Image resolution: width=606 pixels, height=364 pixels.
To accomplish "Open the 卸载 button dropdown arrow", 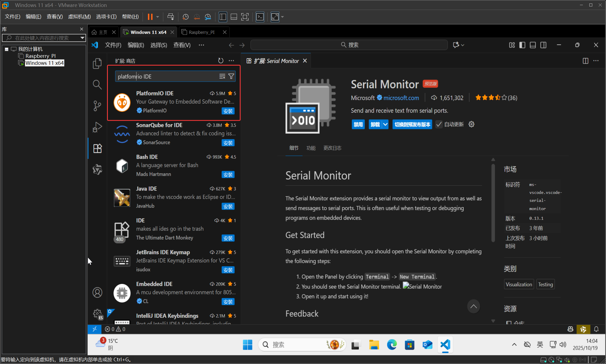I will (x=385, y=124).
